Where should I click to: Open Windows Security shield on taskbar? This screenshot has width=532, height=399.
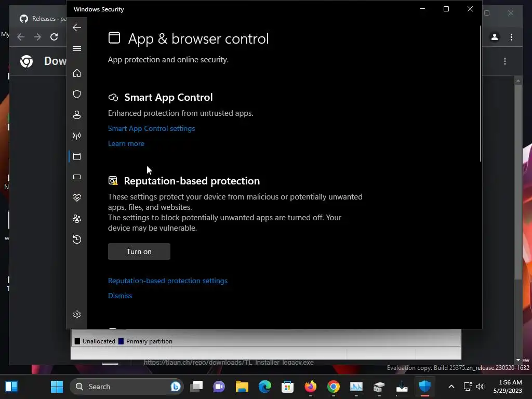[x=425, y=387]
